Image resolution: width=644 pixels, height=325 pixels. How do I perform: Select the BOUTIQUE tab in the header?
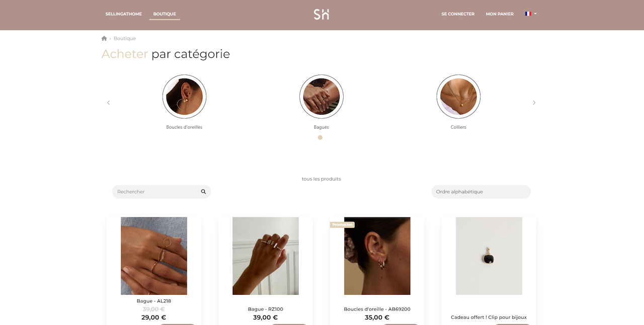pyautogui.click(x=165, y=14)
